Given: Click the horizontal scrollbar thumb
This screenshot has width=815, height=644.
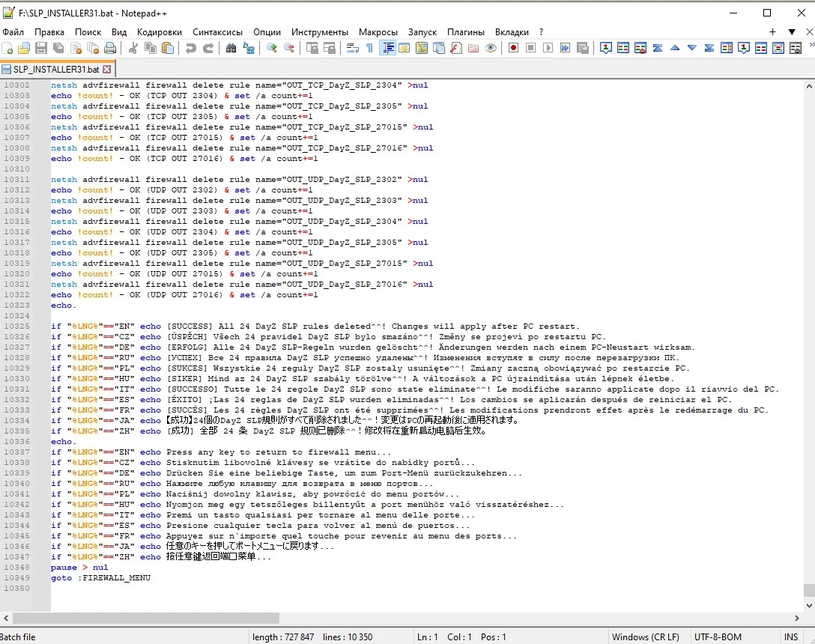Looking at the screenshot, I should [145, 618].
